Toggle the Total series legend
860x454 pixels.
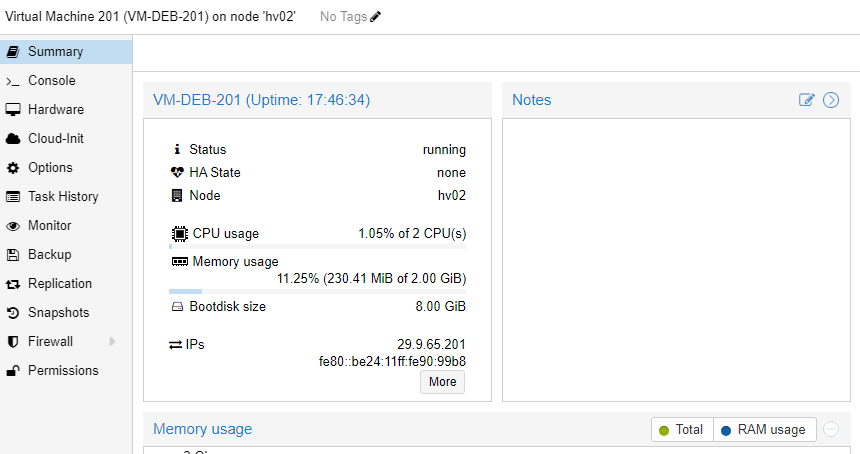coord(680,430)
